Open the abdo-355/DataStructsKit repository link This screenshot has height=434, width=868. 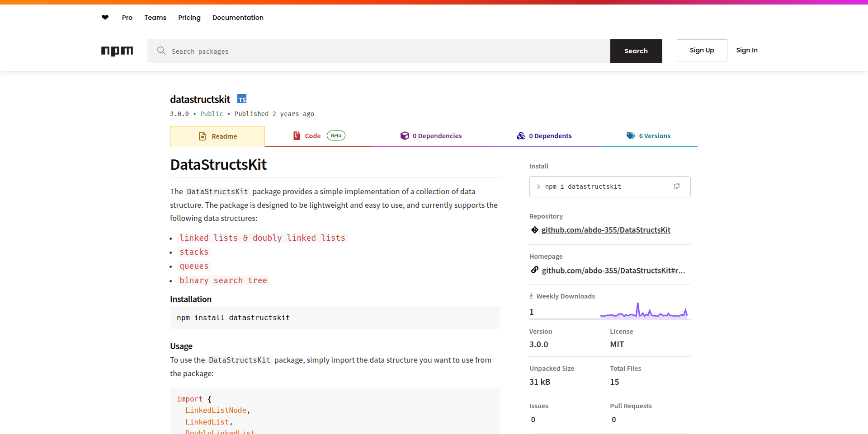pyautogui.click(x=606, y=230)
